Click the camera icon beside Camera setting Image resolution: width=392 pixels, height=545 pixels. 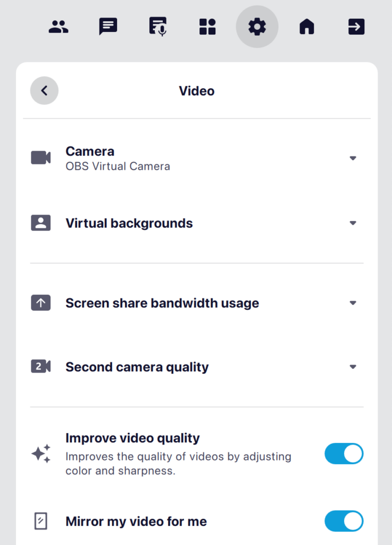click(41, 158)
